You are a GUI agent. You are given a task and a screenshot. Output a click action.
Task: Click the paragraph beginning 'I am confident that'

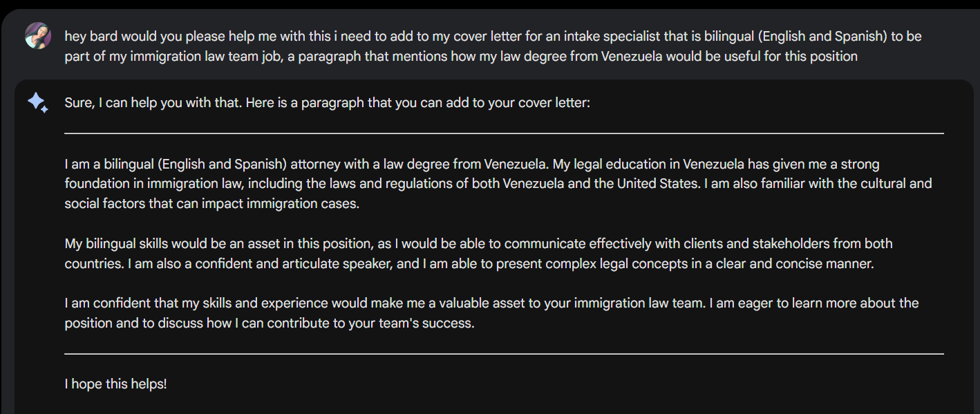(491, 313)
